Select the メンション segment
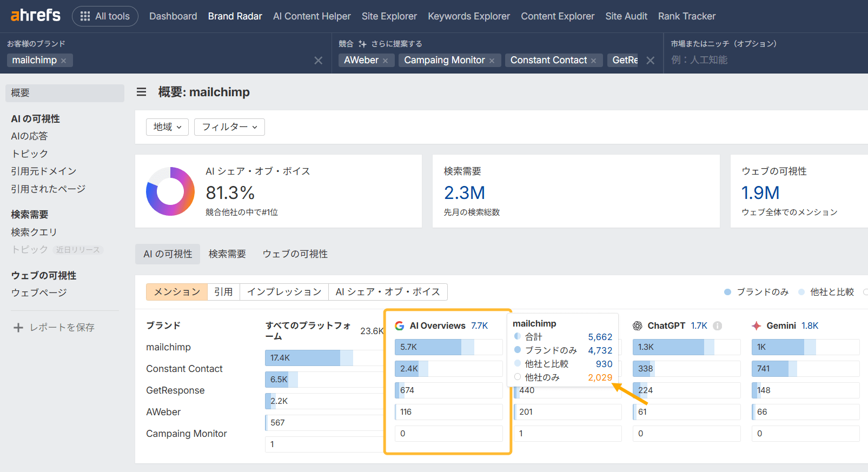Viewport: 868px width, 472px height. click(x=177, y=292)
